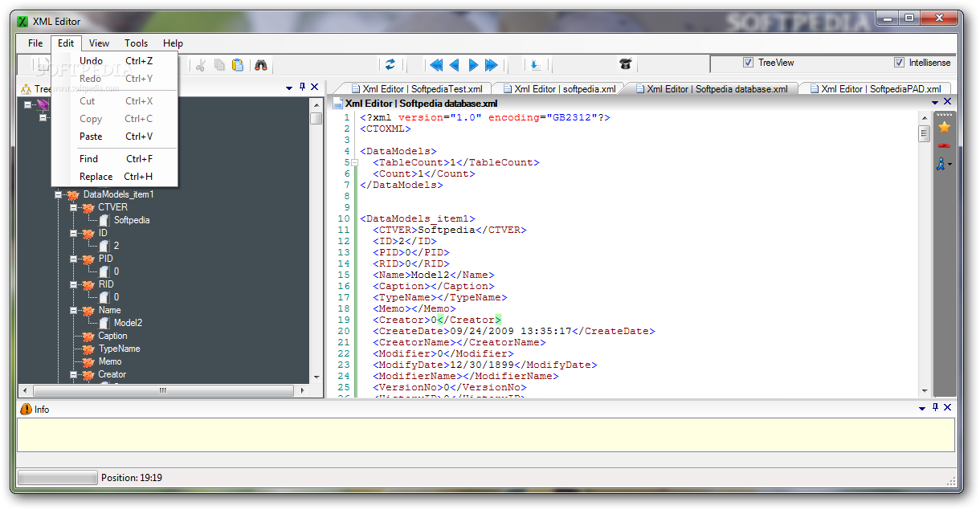Choose Paste from the Edit menu
This screenshot has height=510, width=980.
[x=115, y=137]
